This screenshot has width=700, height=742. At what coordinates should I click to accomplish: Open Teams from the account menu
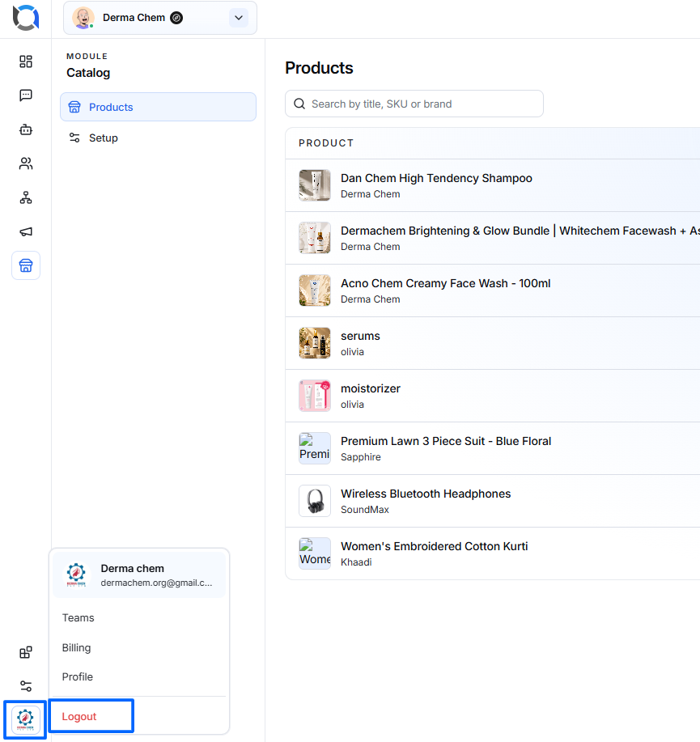tap(78, 617)
